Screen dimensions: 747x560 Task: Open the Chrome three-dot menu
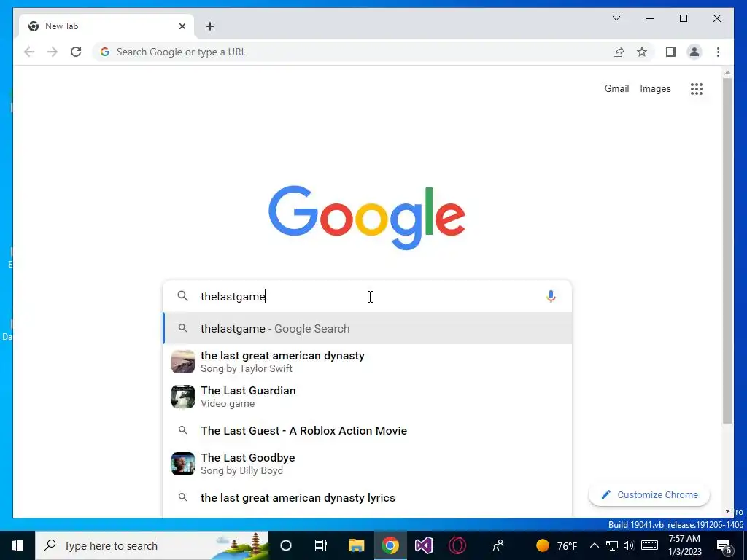point(718,52)
